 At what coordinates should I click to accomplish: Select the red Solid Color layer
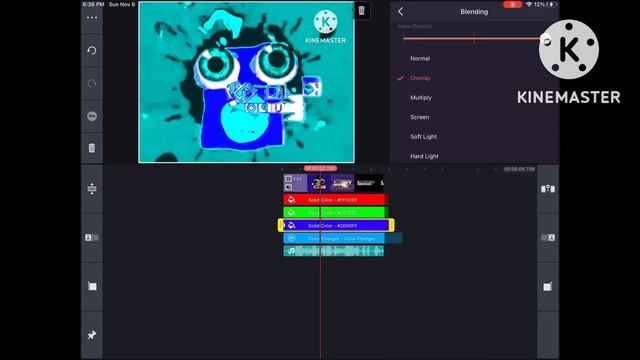pos(334,200)
